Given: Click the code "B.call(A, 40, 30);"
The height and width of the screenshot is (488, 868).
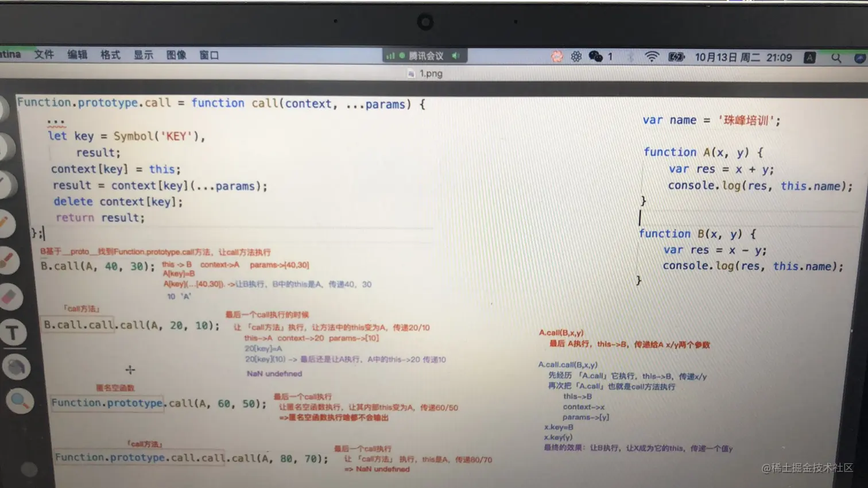Looking at the screenshot, I should [x=98, y=266].
